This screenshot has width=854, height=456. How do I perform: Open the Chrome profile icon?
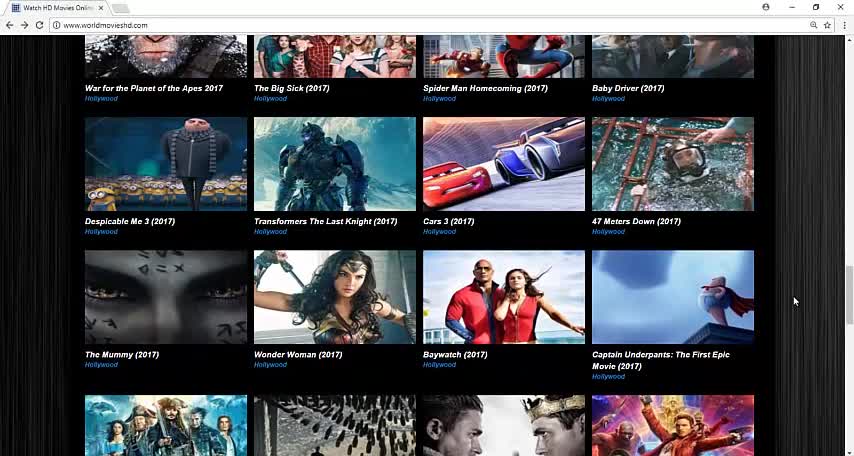pyautogui.click(x=766, y=7)
